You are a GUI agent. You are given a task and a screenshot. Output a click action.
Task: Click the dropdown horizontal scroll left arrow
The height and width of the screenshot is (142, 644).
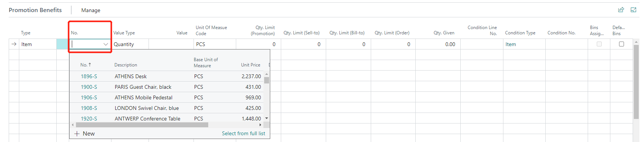tap(73, 125)
